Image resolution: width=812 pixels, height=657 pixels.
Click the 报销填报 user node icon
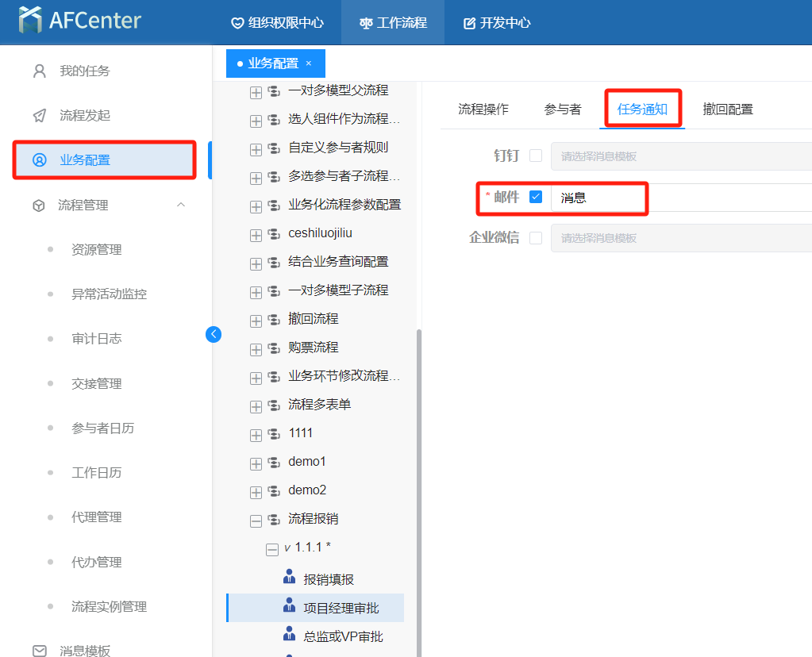[289, 578]
